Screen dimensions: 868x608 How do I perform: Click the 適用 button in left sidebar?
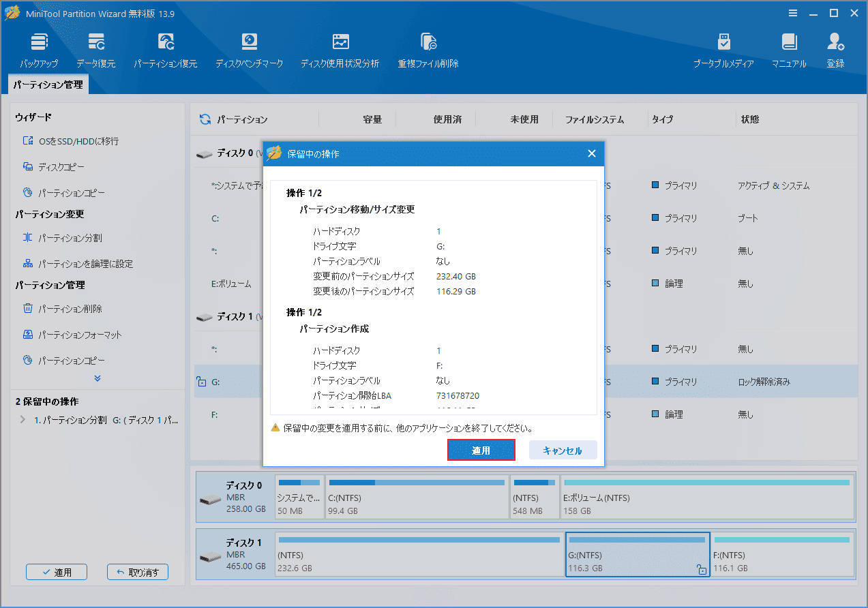(x=57, y=572)
